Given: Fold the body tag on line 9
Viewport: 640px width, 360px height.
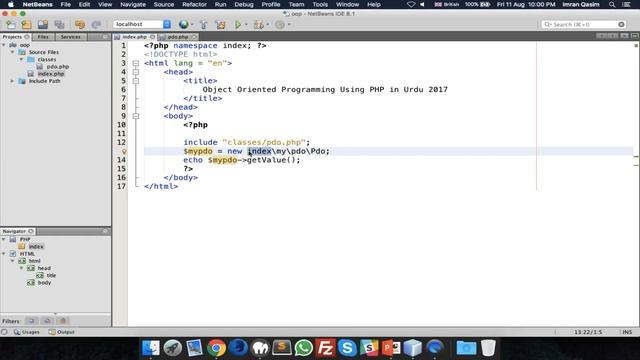Looking at the screenshot, I should coord(136,116).
